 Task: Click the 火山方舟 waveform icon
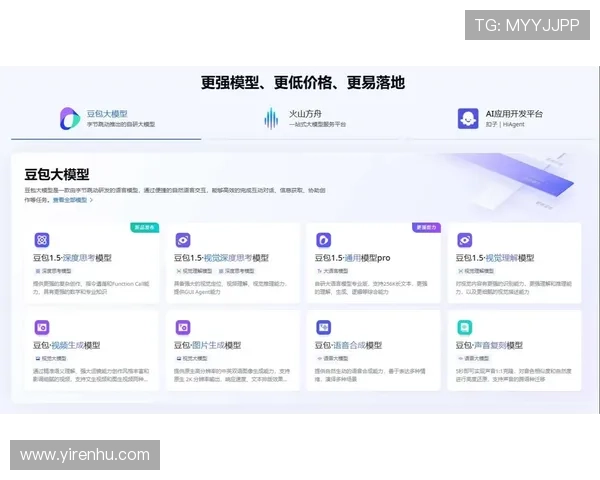[271, 118]
